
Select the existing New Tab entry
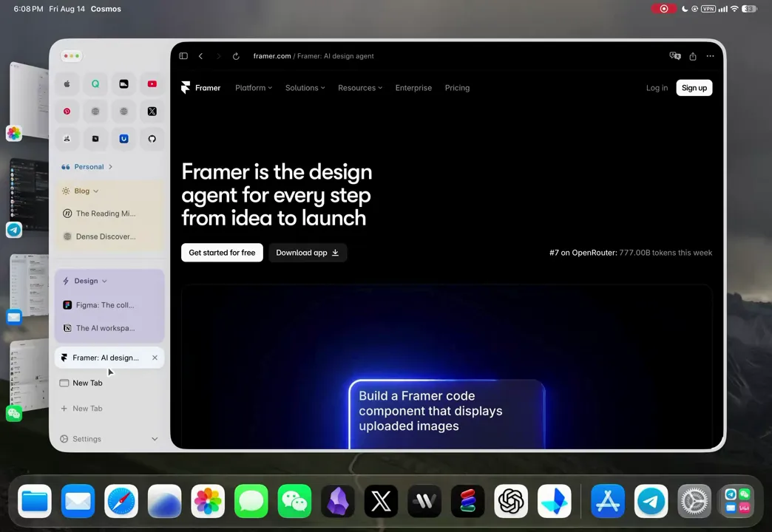click(x=109, y=383)
